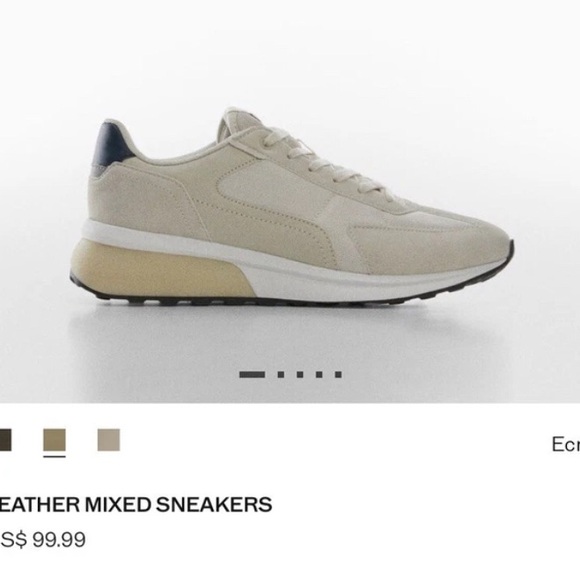Choose the dark brown color swatch
580x580 pixels.
pos(6,440)
